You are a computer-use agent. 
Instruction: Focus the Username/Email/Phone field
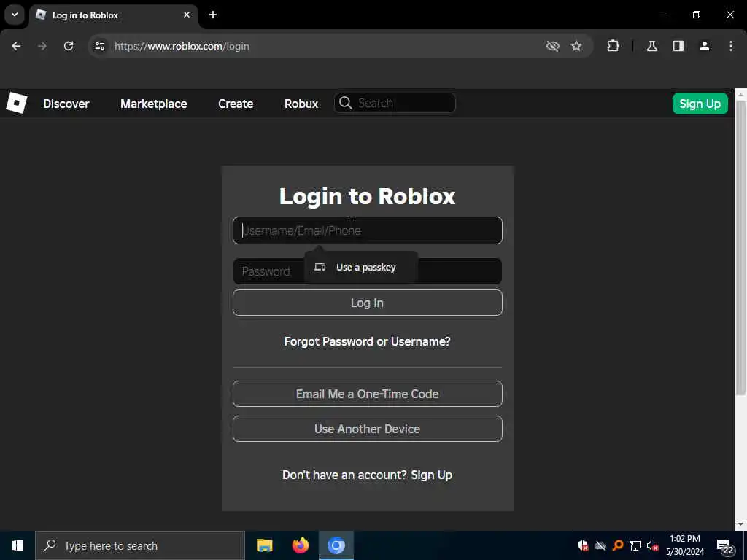point(368,230)
